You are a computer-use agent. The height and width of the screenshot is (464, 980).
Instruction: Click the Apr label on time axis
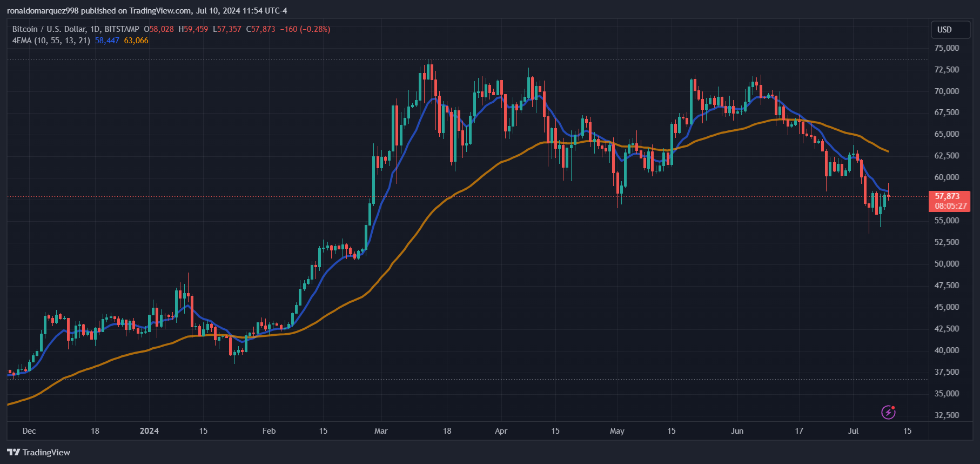coord(501,431)
